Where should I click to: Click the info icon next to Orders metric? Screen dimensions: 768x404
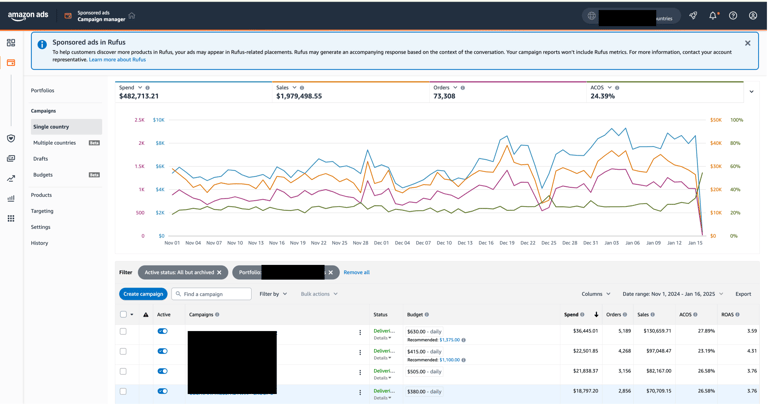(462, 88)
